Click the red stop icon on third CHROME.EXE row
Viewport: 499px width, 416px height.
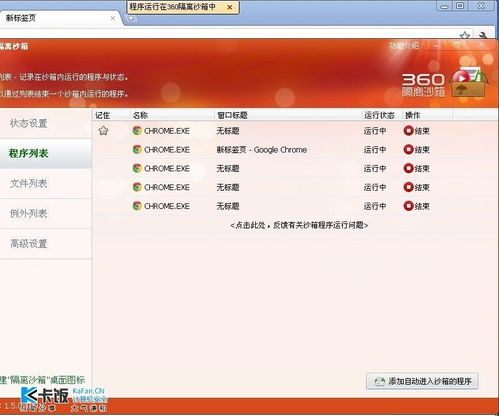(408, 168)
